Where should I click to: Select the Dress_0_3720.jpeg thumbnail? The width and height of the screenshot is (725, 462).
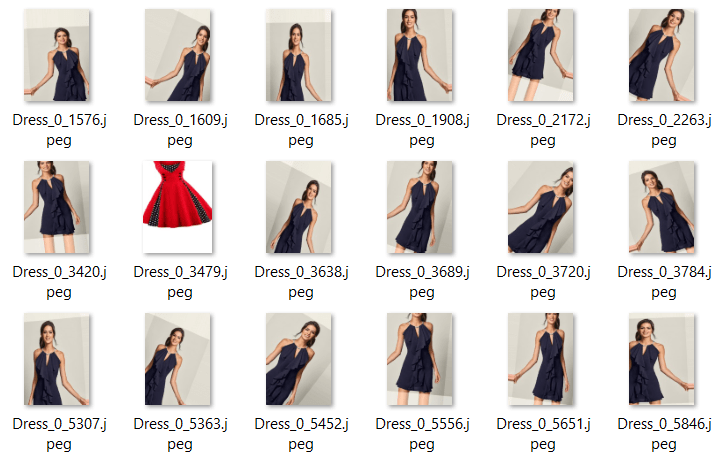pos(541,207)
